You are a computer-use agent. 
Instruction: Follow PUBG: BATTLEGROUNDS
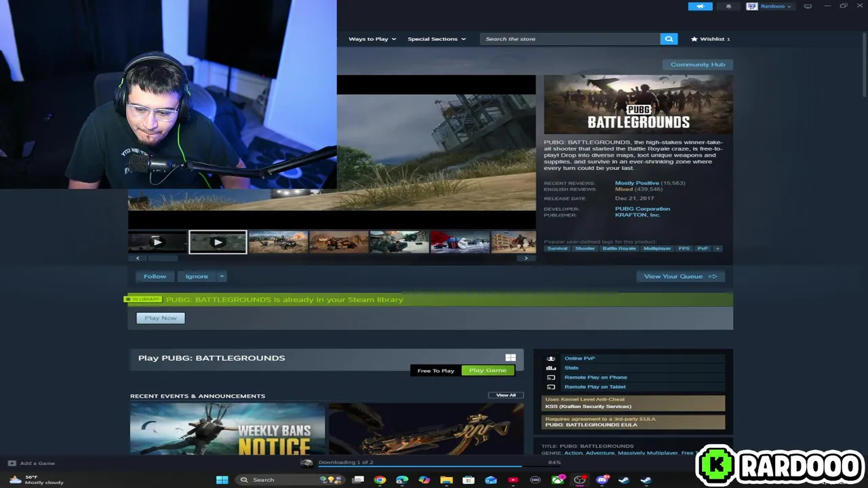[x=155, y=276]
